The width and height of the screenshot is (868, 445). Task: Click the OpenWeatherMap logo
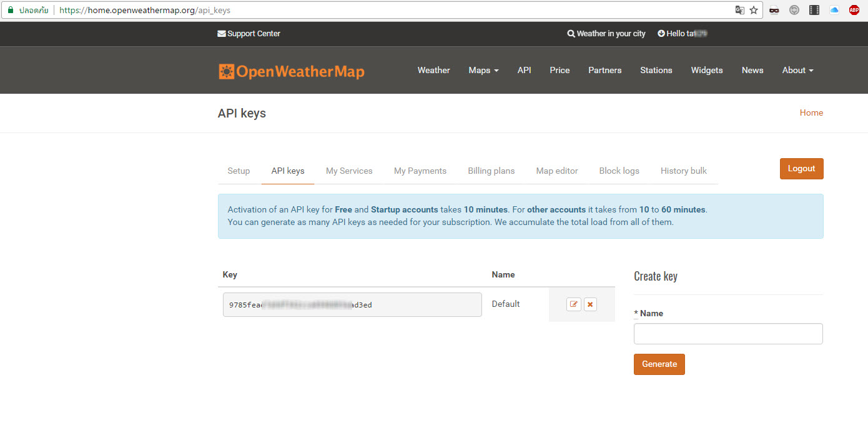coord(292,71)
